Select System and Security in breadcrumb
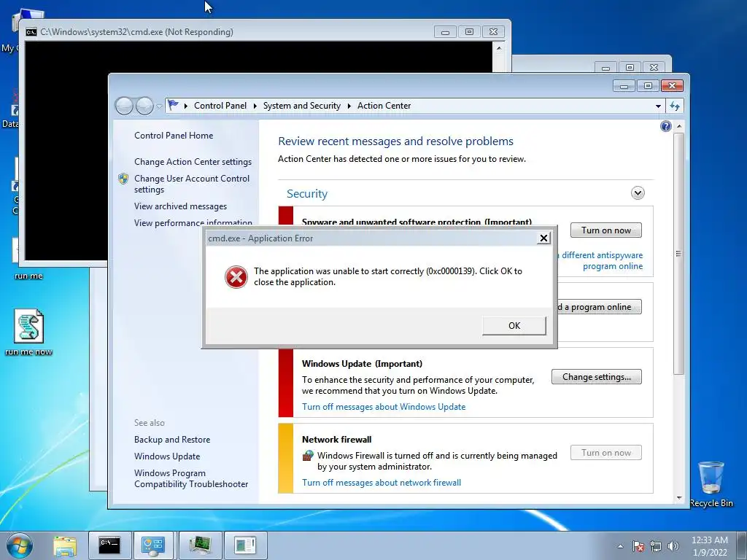 tap(301, 106)
